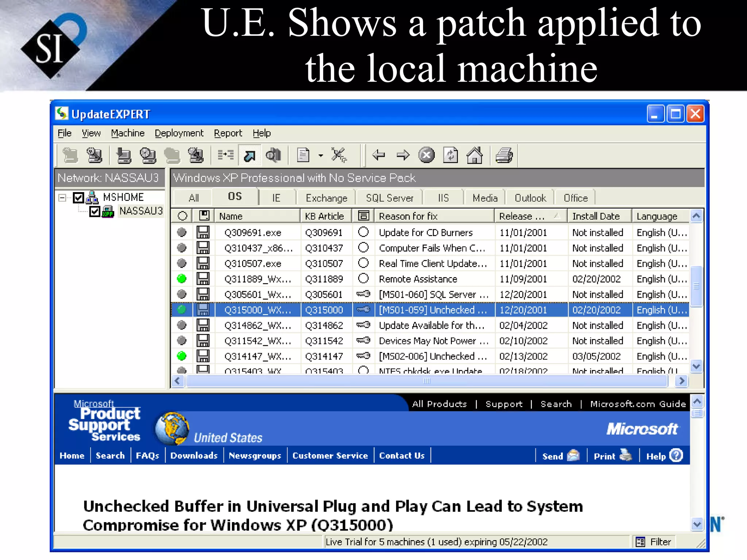Click the green status dot for Q311889

tap(182, 279)
